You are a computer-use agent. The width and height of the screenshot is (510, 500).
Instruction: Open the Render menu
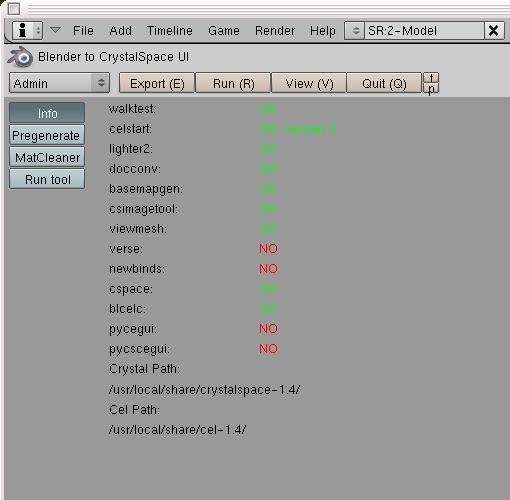coord(275,31)
